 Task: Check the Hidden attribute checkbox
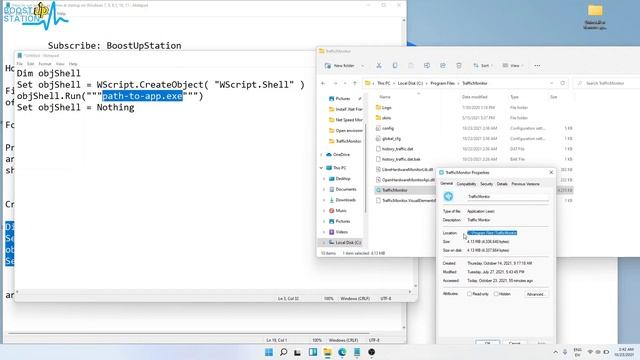click(496, 294)
